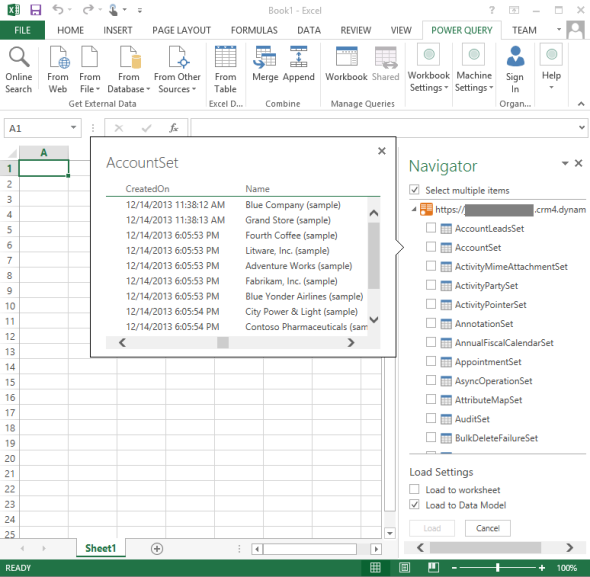Enable Load to worksheet

pos(414,489)
